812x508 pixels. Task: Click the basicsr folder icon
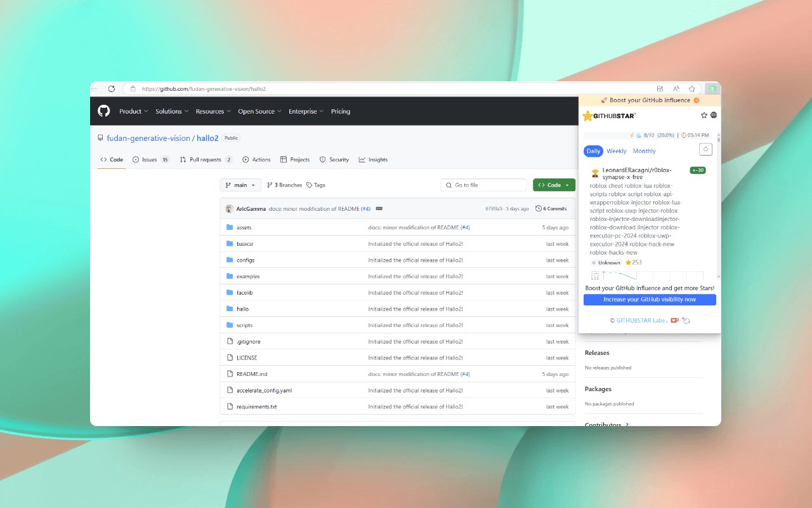pos(230,244)
